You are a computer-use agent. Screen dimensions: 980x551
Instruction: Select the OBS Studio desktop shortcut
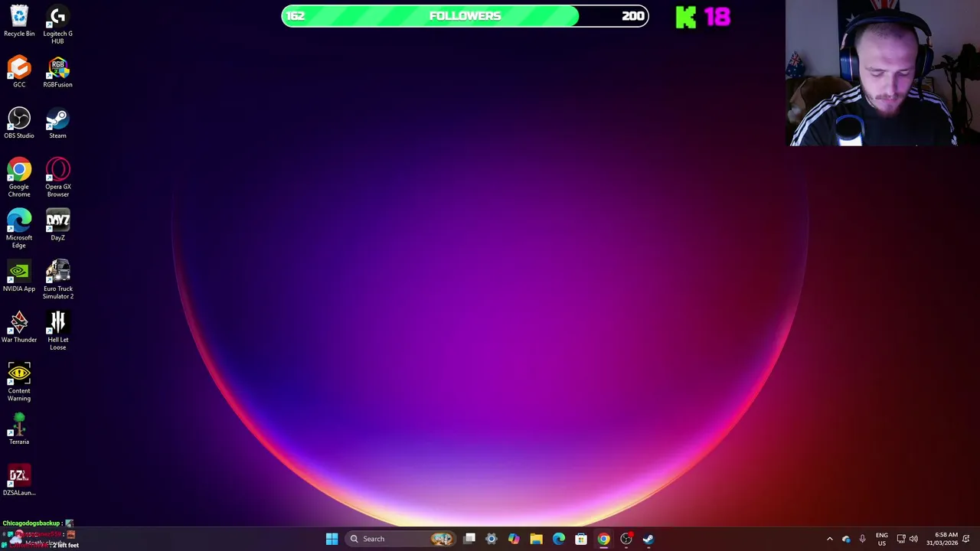click(19, 123)
